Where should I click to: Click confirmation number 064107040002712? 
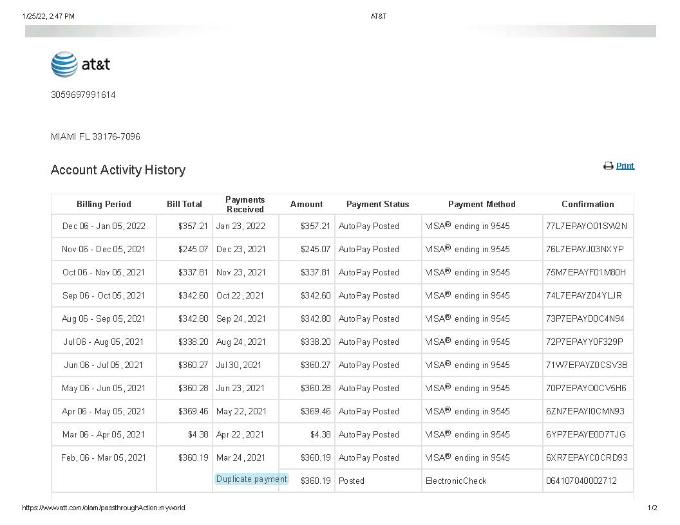point(581,481)
